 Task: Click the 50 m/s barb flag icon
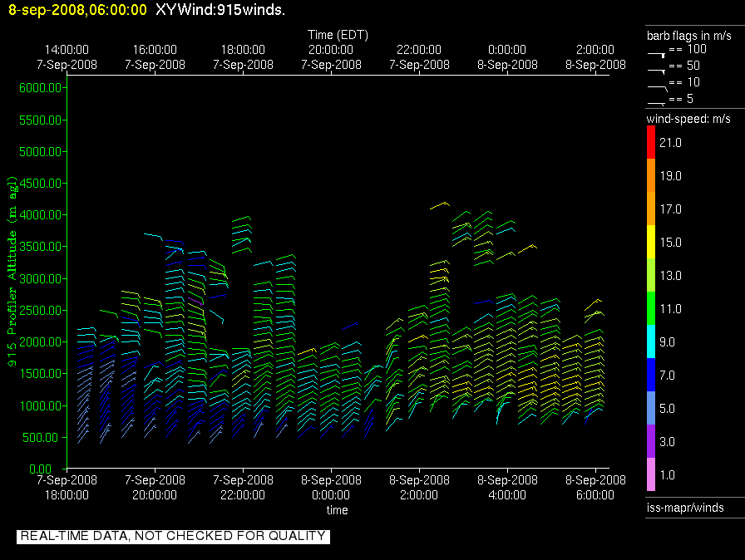[656, 71]
